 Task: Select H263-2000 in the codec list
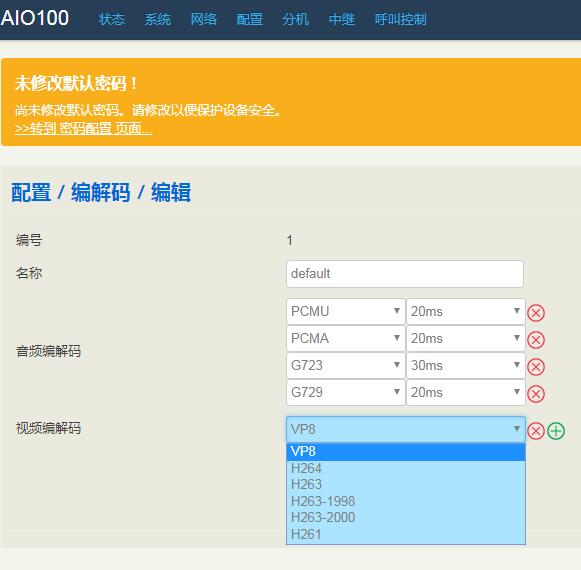click(406, 517)
